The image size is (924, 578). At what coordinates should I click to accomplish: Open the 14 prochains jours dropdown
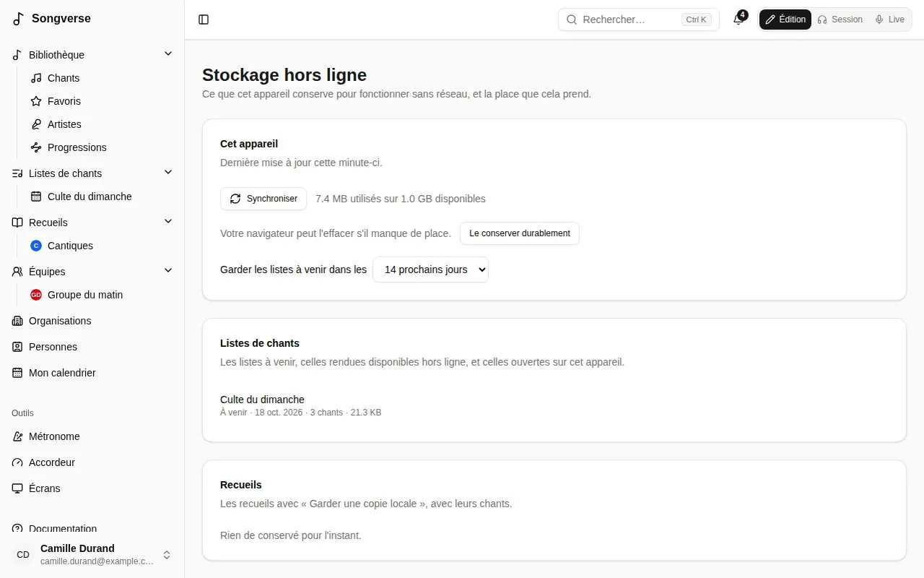(430, 269)
